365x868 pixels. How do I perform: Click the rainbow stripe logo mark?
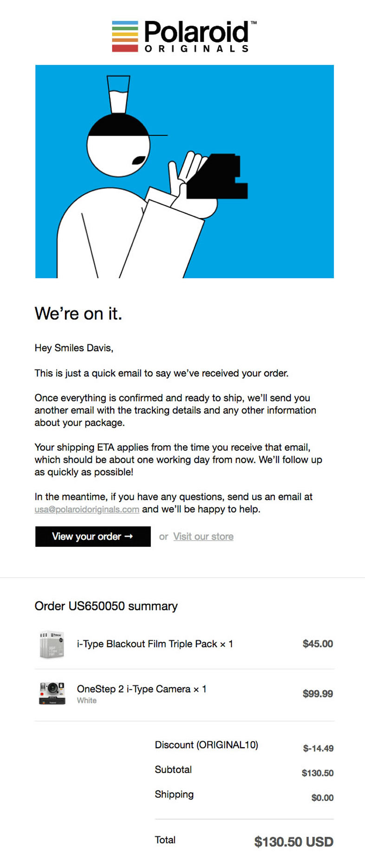coord(125,36)
